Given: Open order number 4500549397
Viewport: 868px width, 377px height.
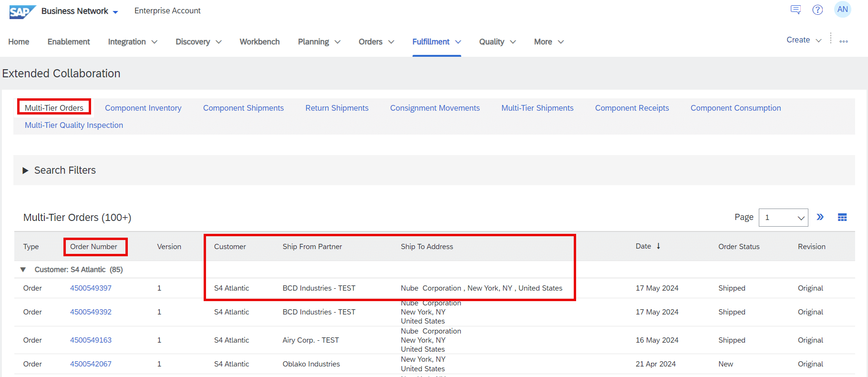Looking at the screenshot, I should (91, 288).
